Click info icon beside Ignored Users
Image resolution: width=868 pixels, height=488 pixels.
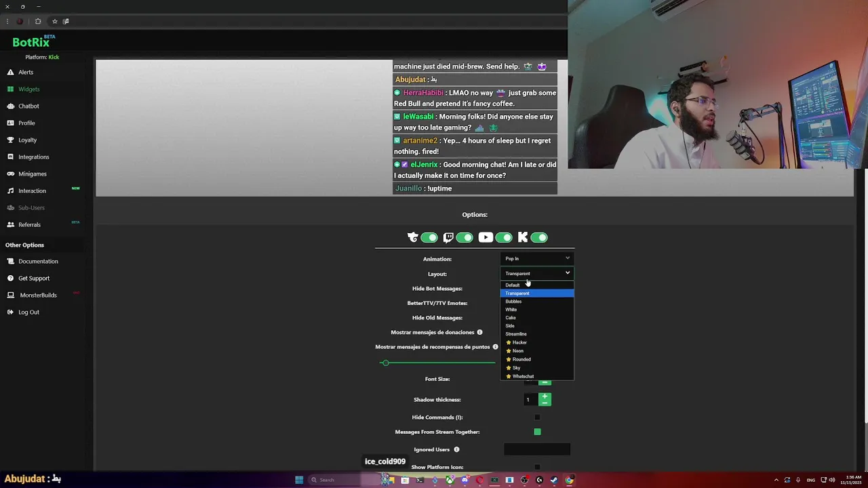(456, 449)
